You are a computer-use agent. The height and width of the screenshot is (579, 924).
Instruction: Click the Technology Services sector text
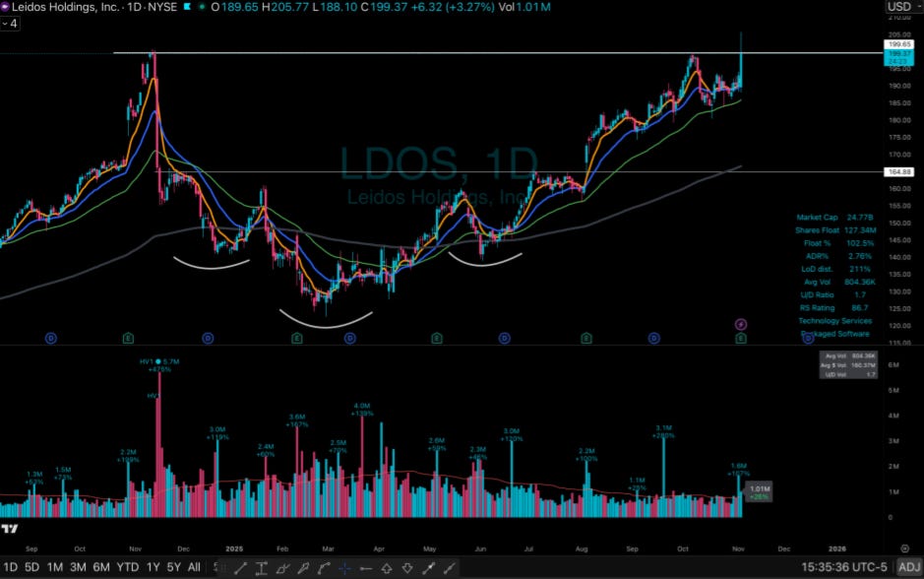[x=835, y=321]
